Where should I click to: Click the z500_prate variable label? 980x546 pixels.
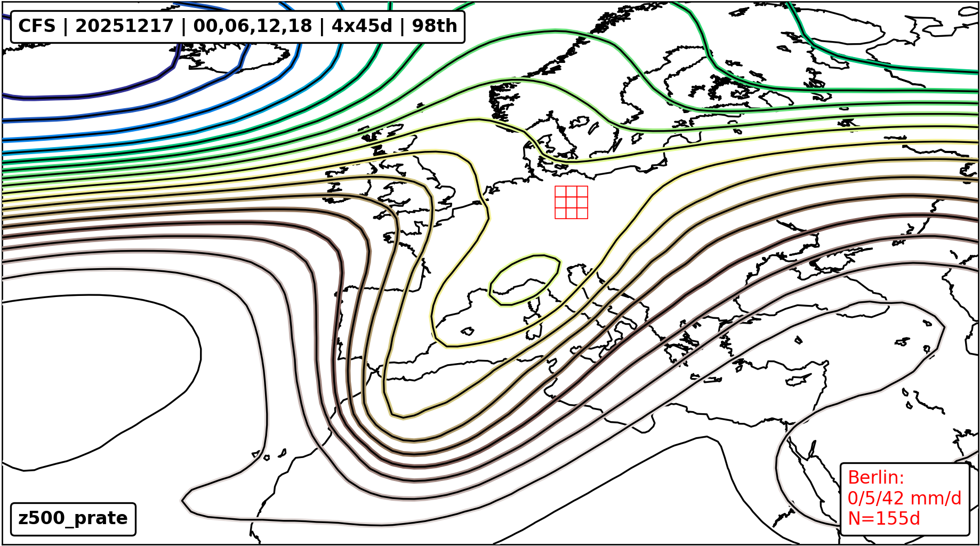click(x=73, y=518)
